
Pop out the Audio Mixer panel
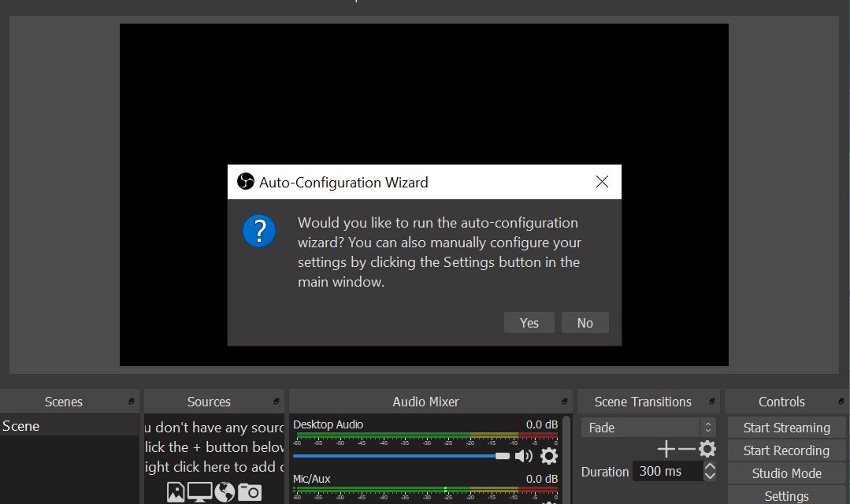[565, 402]
